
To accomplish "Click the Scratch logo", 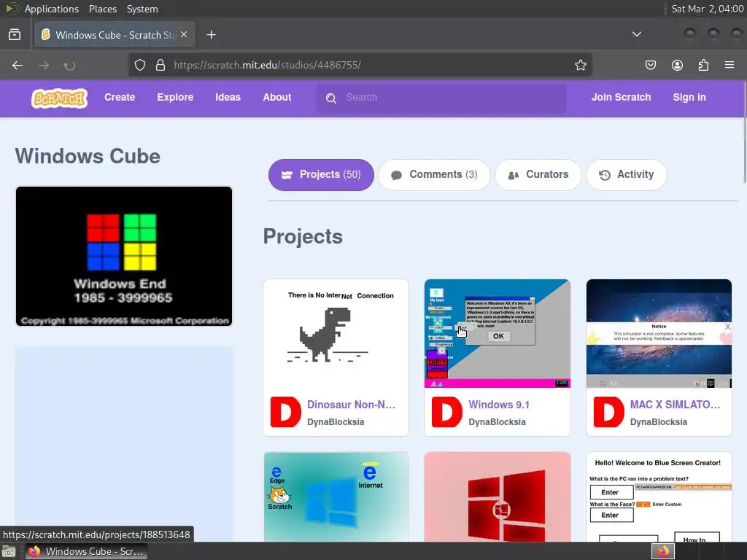I will pos(60,98).
